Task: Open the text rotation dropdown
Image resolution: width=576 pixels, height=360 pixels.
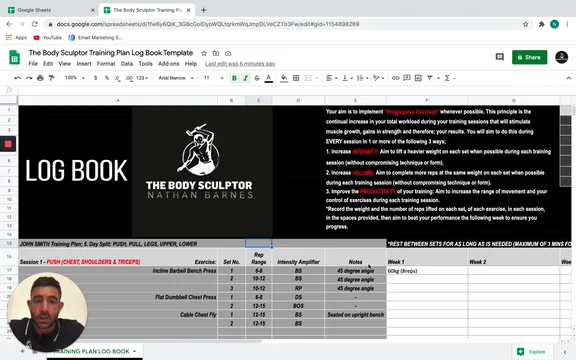Action: 378,78
